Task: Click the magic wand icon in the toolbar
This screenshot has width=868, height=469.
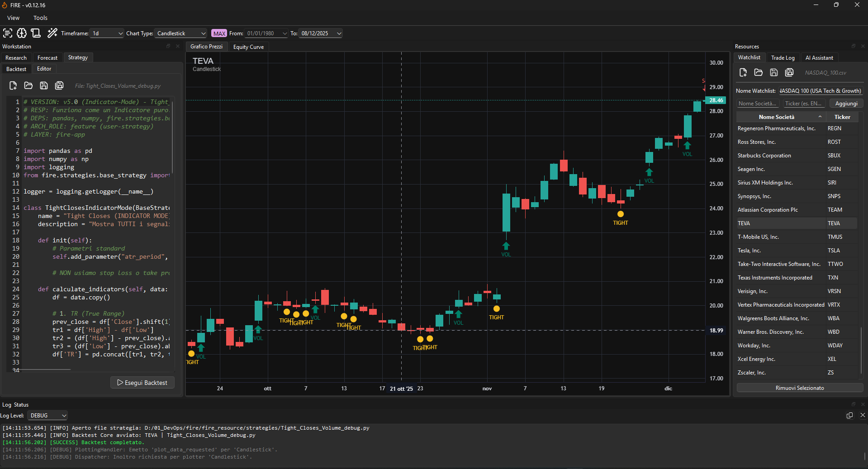Action: point(52,33)
